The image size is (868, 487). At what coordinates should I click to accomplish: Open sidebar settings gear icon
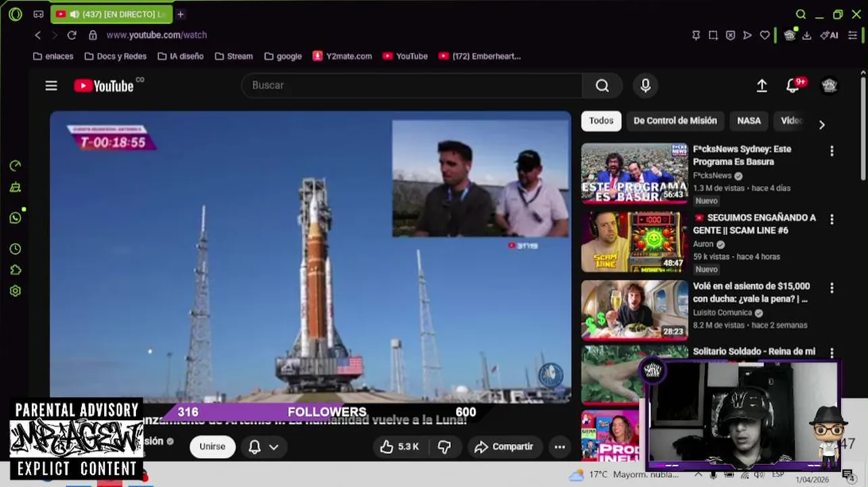click(16, 291)
